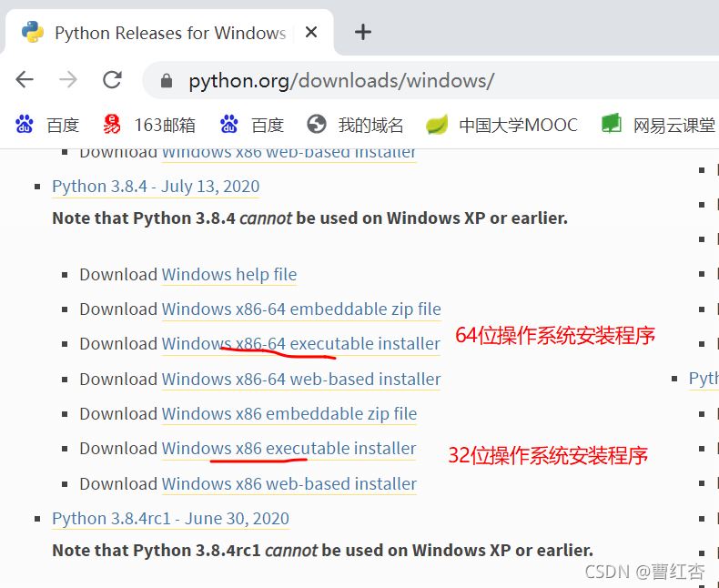The width and height of the screenshot is (719, 588).
Task: Download Windows x86 executable installer
Action: pos(289,449)
